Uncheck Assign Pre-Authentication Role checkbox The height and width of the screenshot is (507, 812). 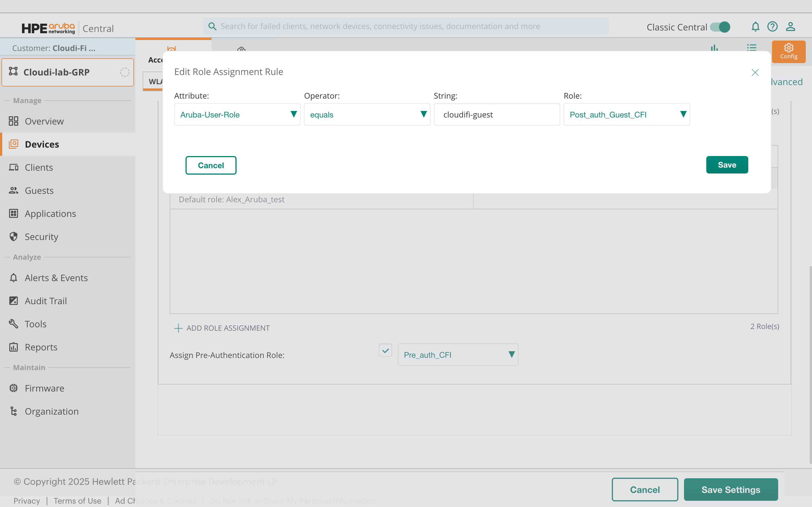tap(385, 350)
